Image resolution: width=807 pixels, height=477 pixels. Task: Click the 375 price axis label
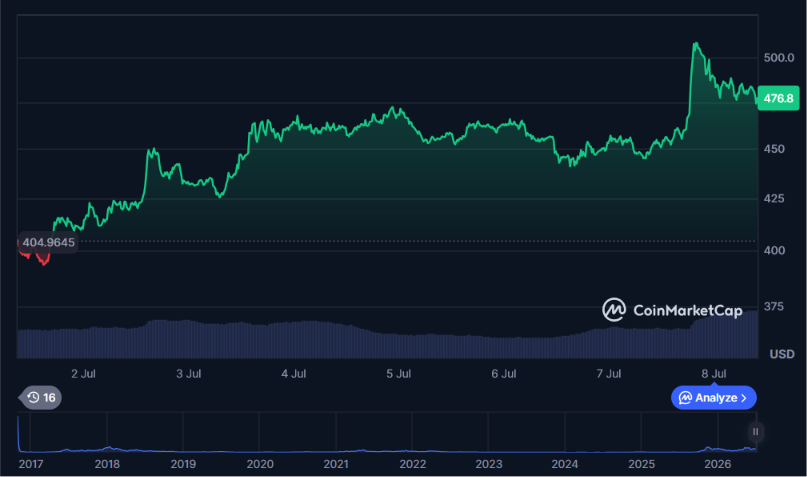coord(774,307)
